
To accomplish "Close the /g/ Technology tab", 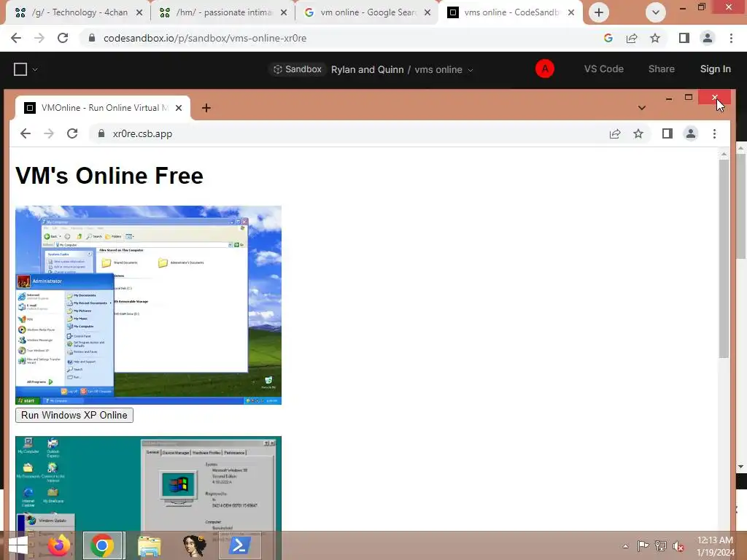I will [x=139, y=12].
